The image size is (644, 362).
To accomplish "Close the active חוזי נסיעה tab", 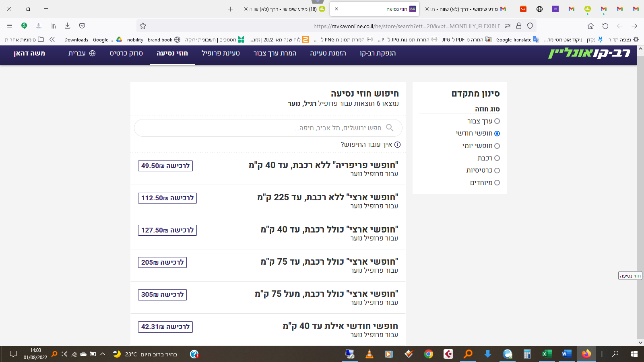I will click(336, 9).
